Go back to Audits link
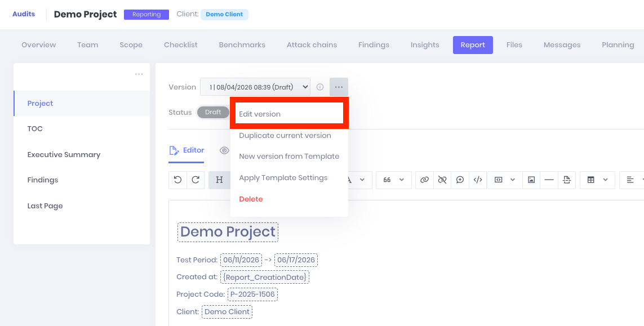This screenshot has height=326, width=644. 24,14
